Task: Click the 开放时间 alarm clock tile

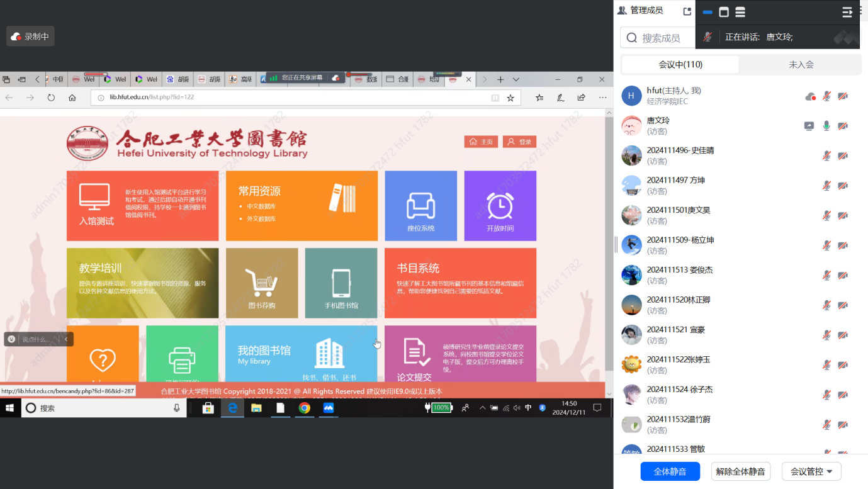Action: click(500, 206)
